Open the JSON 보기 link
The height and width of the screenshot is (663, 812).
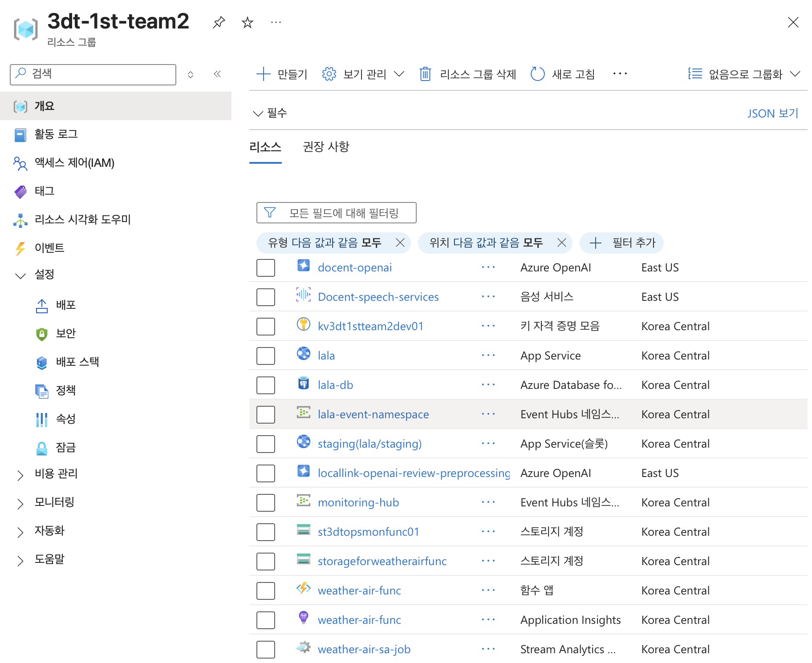pyautogui.click(x=773, y=113)
